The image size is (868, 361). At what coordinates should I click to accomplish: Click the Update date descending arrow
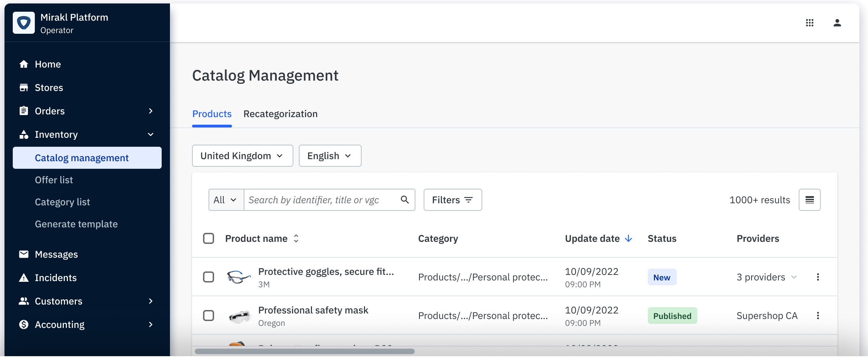tap(628, 238)
